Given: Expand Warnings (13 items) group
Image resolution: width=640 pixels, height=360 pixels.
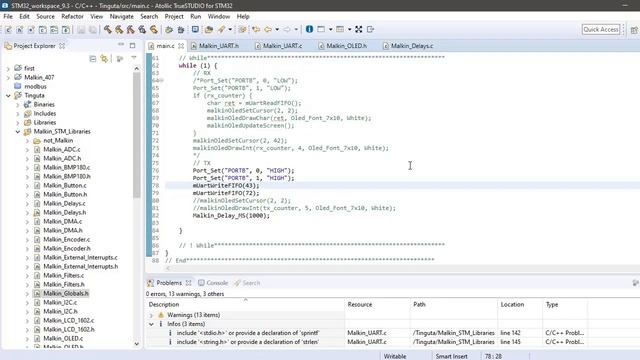Looking at the screenshot, I should [x=151, y=315].
